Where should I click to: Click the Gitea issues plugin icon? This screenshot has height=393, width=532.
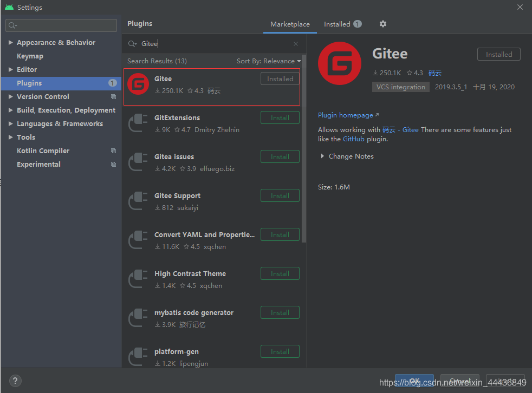tap(138, 162)
